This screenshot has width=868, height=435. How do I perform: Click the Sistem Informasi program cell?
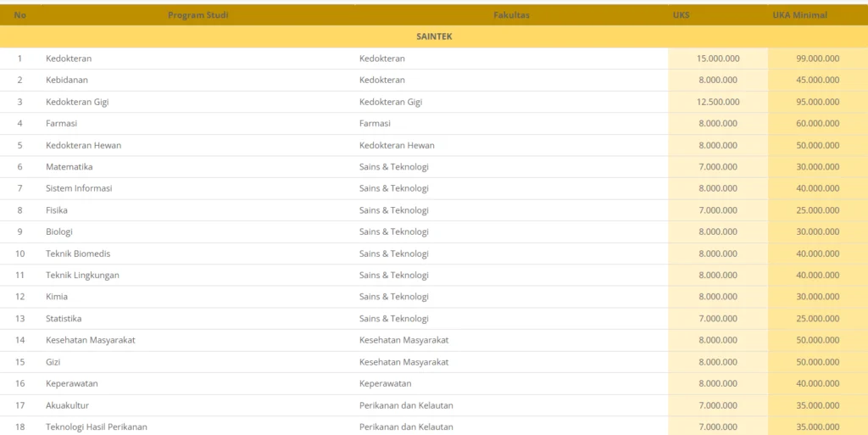[79, 188]
